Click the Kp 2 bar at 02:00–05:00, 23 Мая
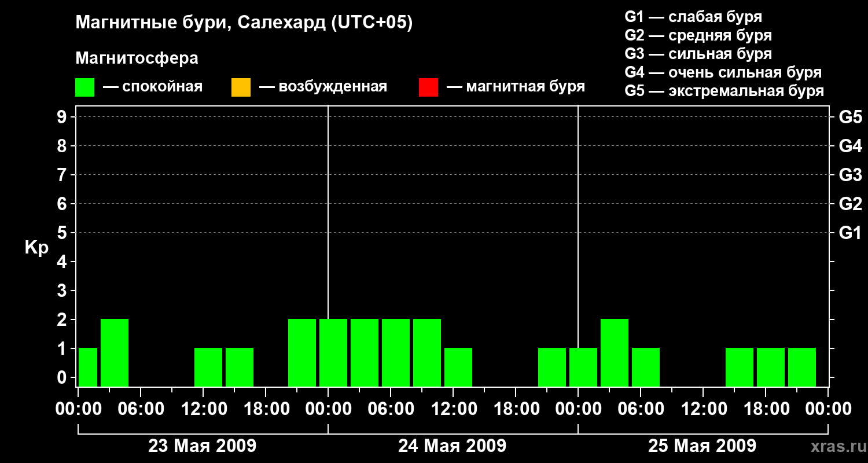868x463 pixels. (115, 352)
